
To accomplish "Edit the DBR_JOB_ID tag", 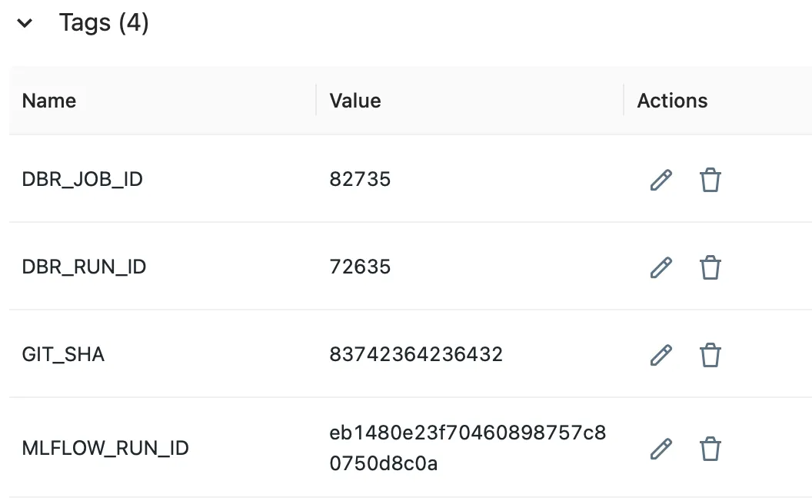I will click(661, 180).
